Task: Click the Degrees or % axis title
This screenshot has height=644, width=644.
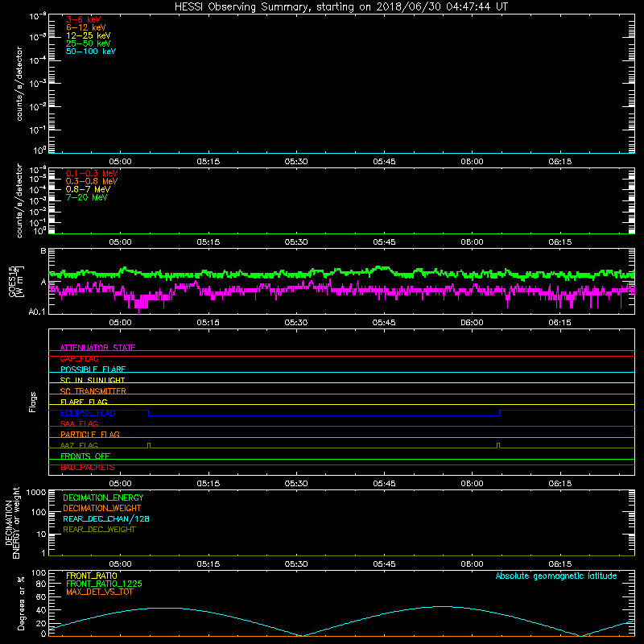Action: pos(21,603)
